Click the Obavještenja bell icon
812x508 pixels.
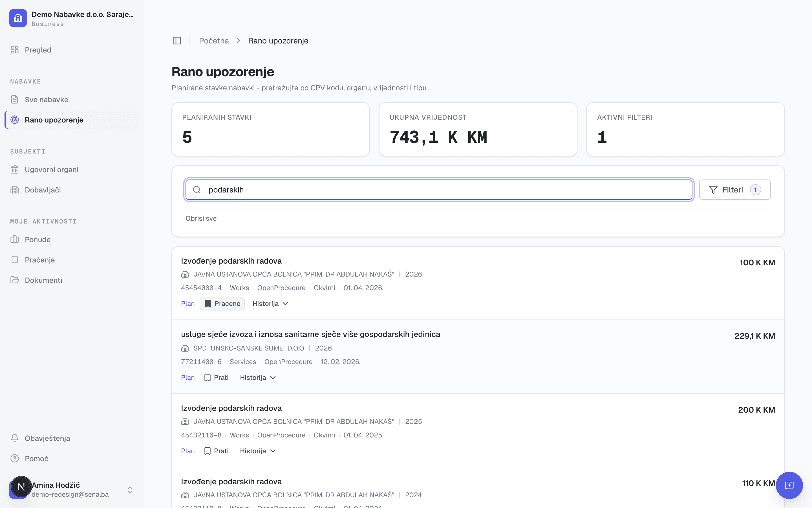tap(14, 438)
